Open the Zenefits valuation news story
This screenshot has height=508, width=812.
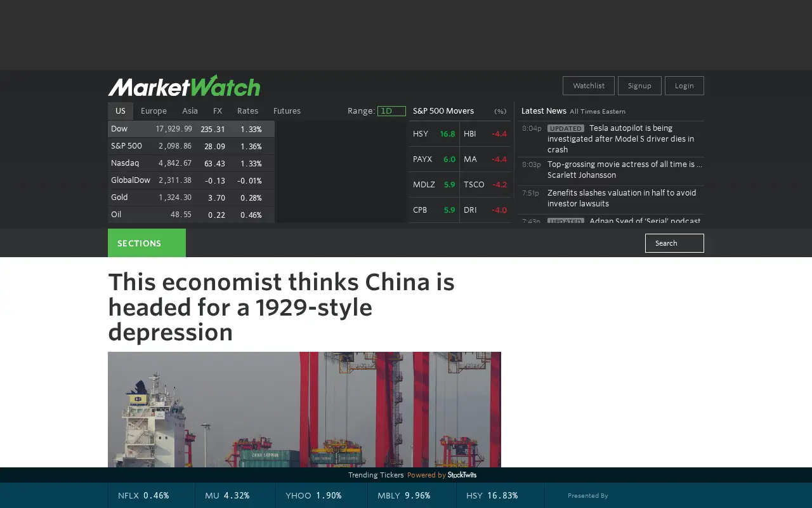(x=622, y=198)
